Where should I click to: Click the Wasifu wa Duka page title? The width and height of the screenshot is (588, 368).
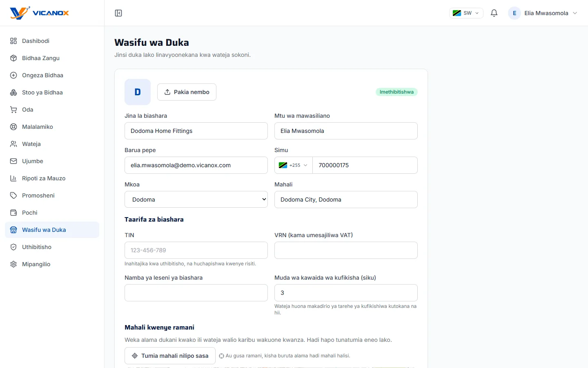point(151,43)
